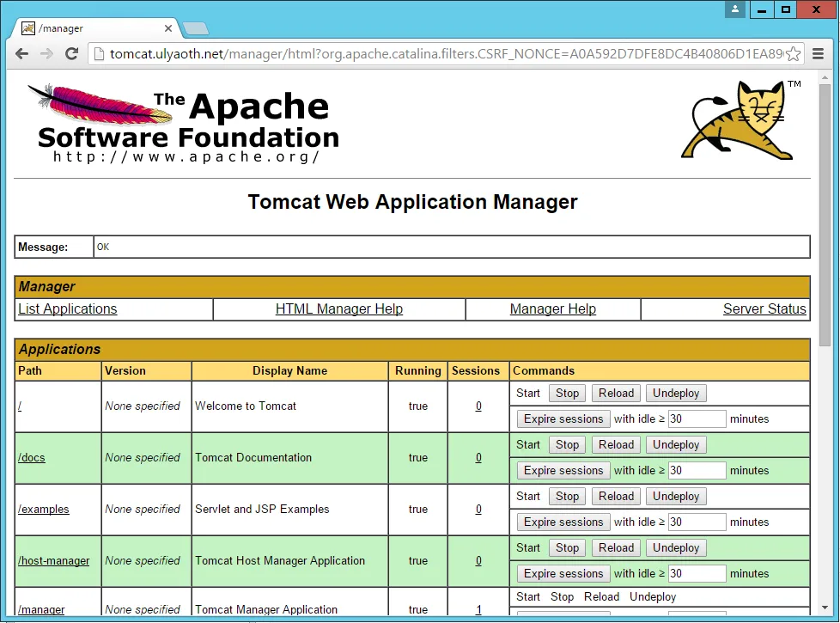Screen dimensions: 840x623
Task: Reload the page with the refresh icon
Action: click(x=72, y=53)
